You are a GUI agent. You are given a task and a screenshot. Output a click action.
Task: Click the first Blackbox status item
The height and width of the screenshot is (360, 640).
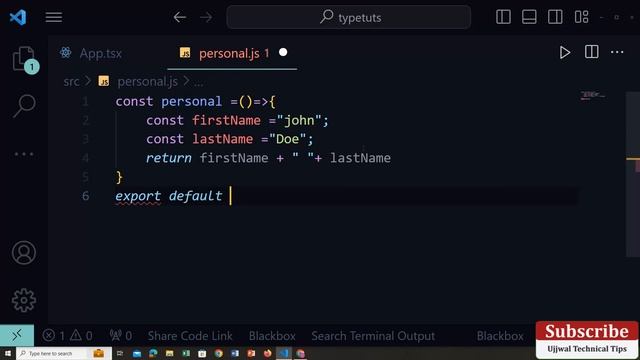click(x=272, y=336)
